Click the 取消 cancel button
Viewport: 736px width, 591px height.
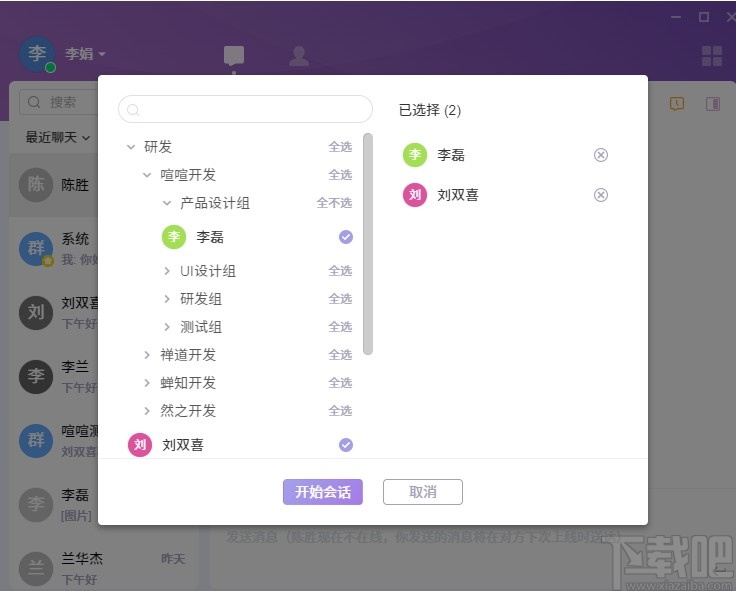tap(423, 492)
